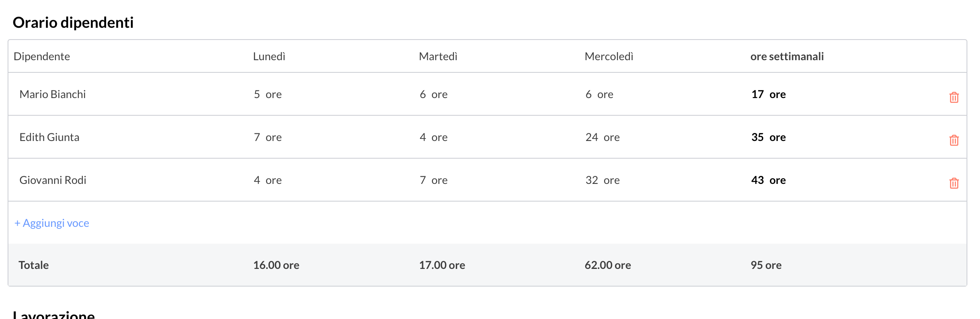
Task: Click the Dipendente column header
Action: (42, 56)
